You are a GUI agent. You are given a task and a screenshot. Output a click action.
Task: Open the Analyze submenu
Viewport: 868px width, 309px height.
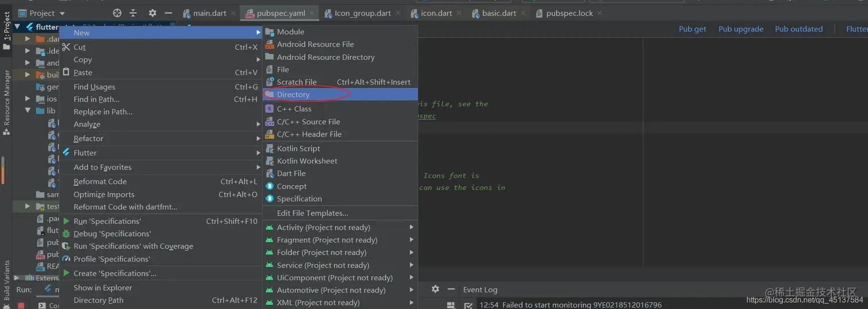click(161, 124)
